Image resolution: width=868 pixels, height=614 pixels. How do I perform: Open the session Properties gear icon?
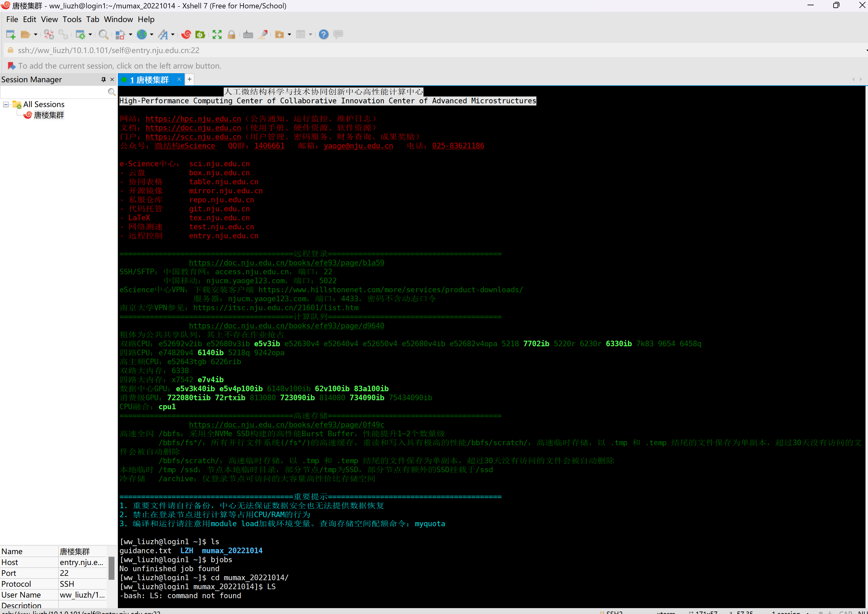coord(80,34)
